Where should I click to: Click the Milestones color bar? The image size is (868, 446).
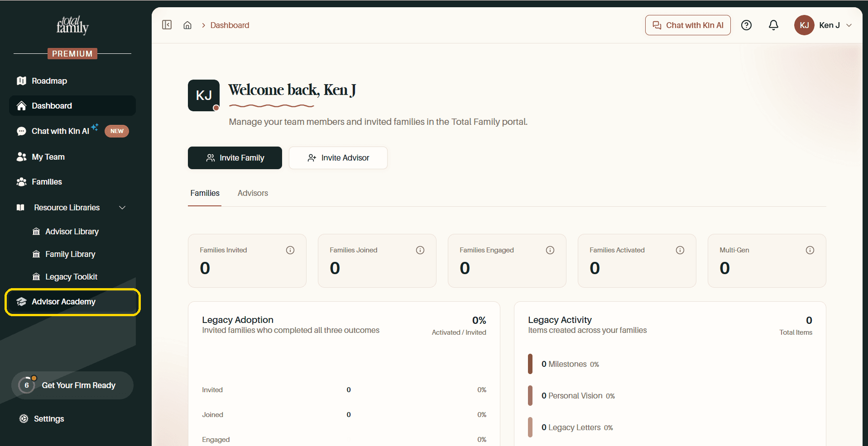530,364
